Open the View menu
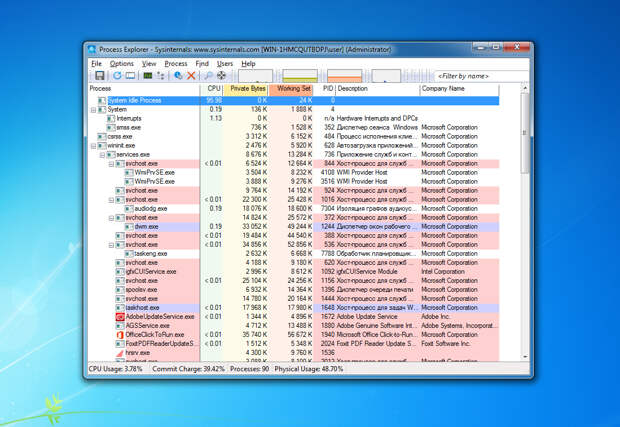This screenshot has width=620, height=427. pyautogui.click(x=149, y=63)
